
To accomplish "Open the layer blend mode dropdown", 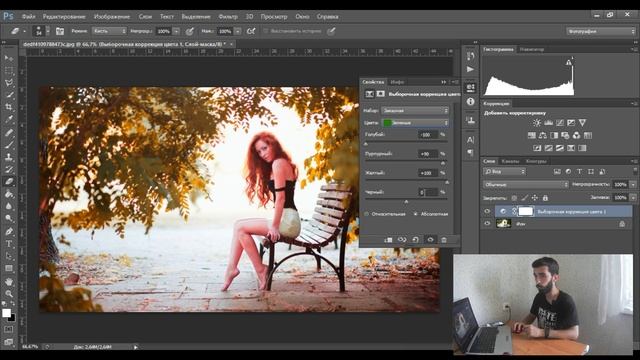I will click(526, 184).
